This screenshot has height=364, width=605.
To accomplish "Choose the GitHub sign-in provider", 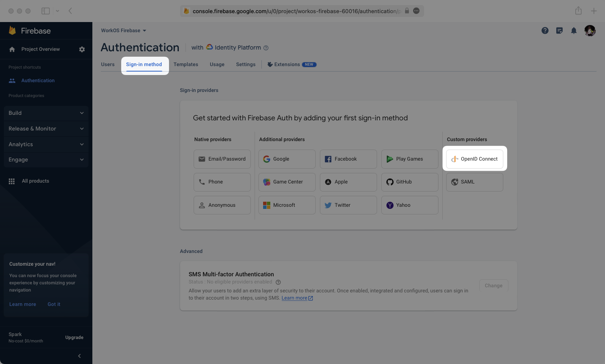I will (x=409, y=182).
